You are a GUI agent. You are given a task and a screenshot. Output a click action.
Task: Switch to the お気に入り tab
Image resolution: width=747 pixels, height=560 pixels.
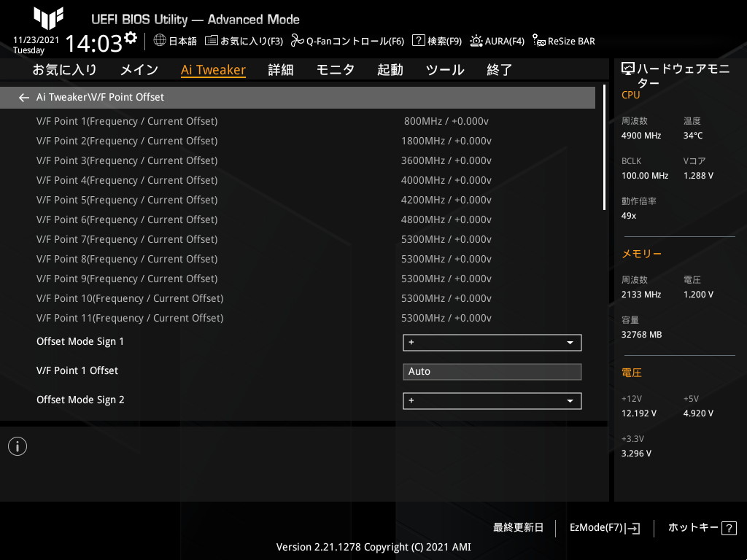point(64,70)
